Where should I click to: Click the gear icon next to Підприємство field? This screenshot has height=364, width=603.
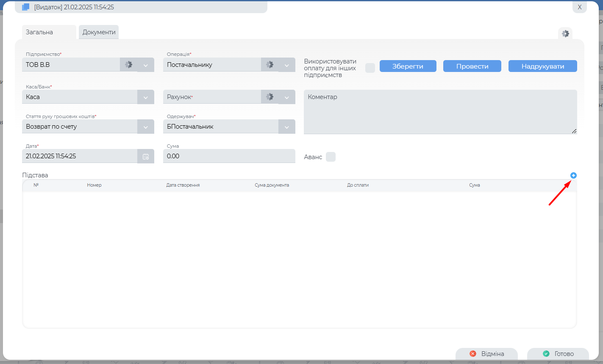click(128, 65)
